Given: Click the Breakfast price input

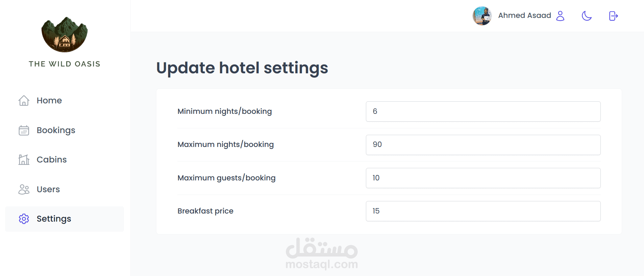Looking at the screenshot, I should tap(483, 211).
